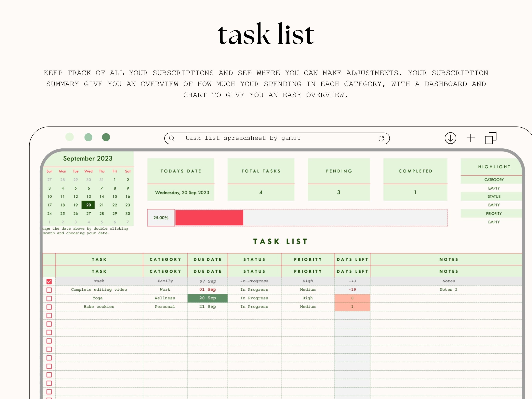
Task: Click the refresh icon in the search bar
Action: 381,138
